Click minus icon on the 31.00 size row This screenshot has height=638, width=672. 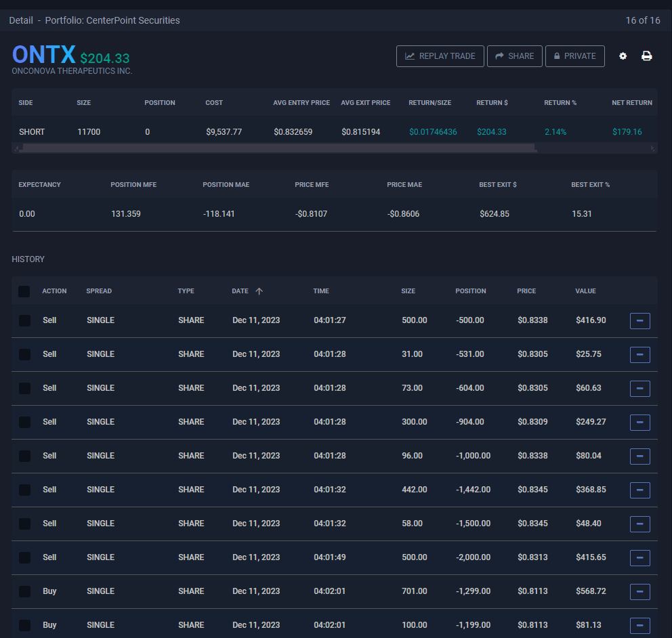(639, 354)
